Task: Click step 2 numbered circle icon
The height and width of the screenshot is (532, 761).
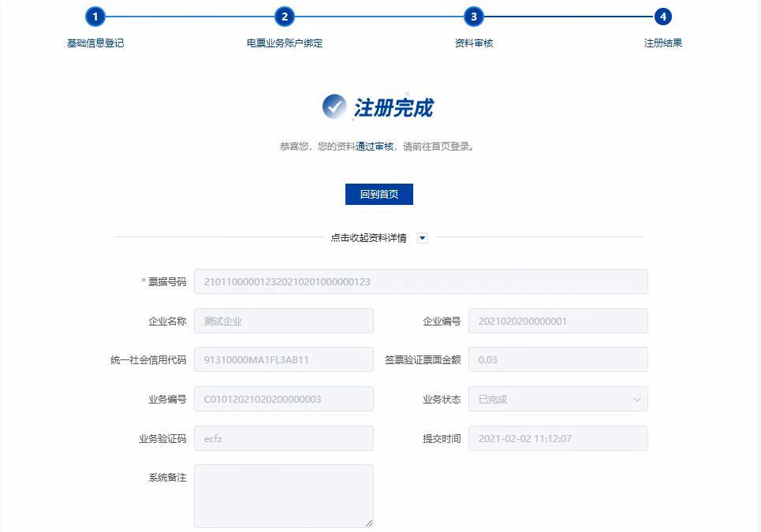Action: click(x=284, y=16)
